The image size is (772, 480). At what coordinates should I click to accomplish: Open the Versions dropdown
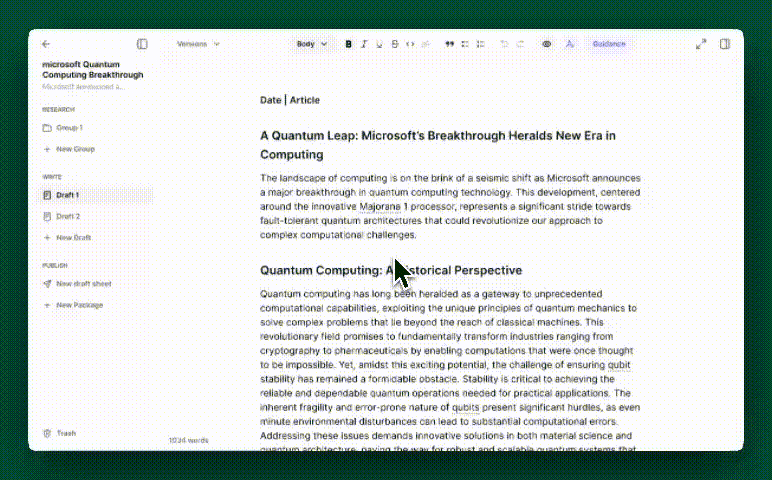[198, 44]
